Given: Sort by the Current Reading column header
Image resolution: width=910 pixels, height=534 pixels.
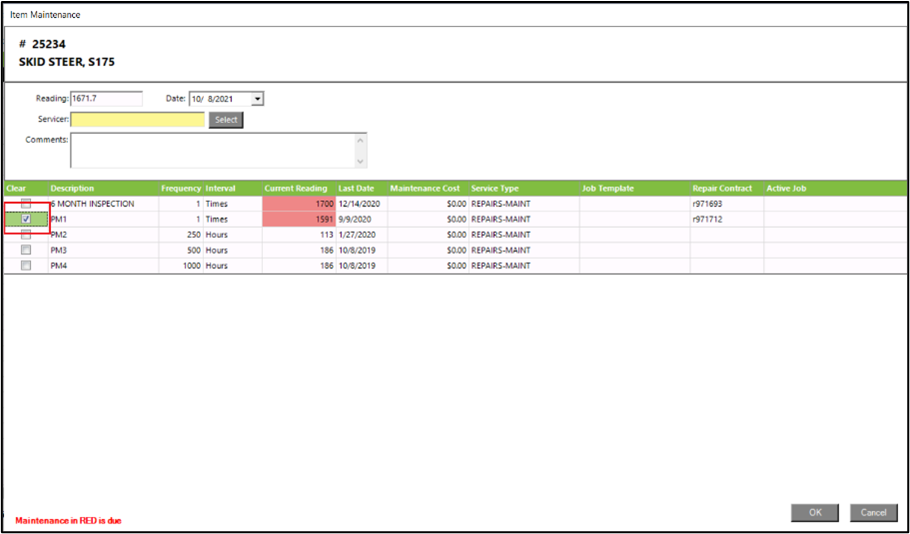Looking at the screenshot, I should 295,188.
